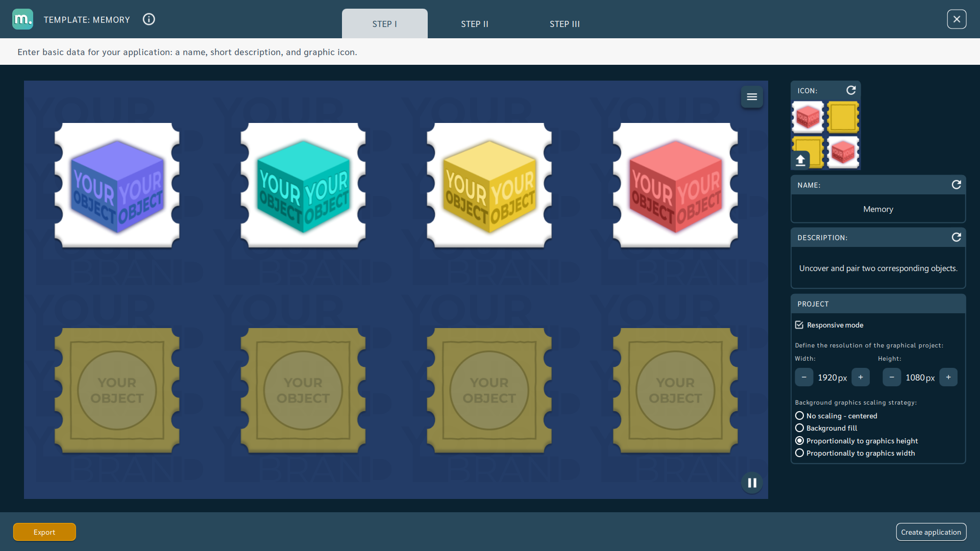This screenshot has width=980, height=551.
Task: Flip the face-down card below teal cube
Action: [303, 390]
